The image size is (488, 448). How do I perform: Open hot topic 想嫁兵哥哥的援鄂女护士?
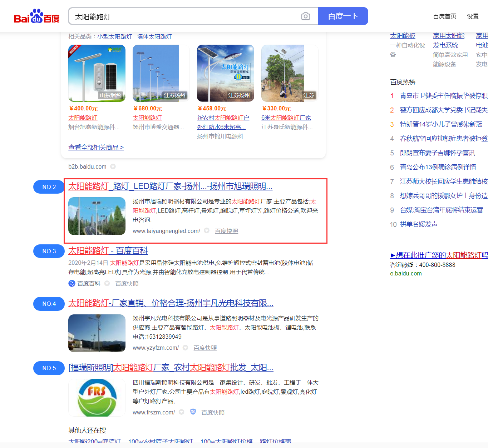pos(444,196)
